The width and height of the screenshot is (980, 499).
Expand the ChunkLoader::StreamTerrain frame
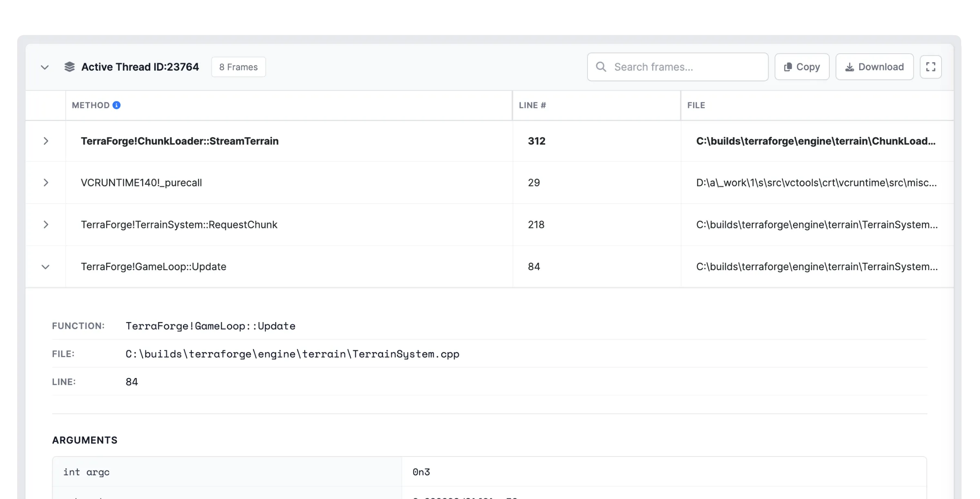pos(46,141)
